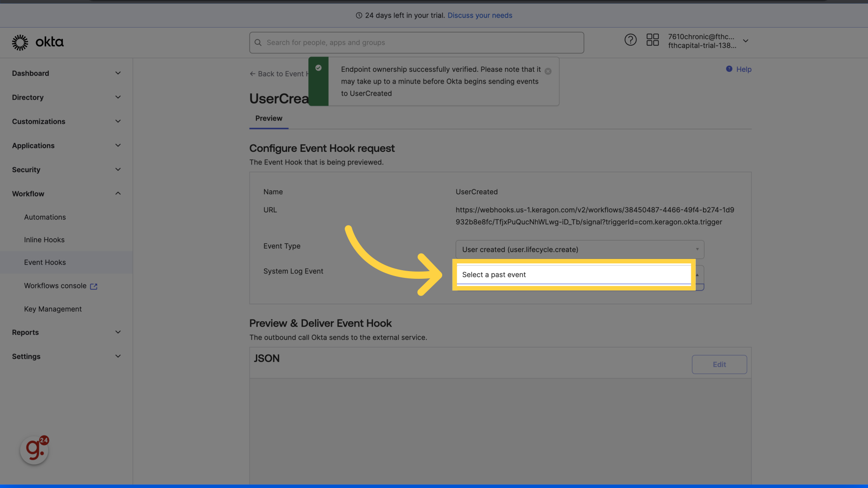This screenshot has width=868, height=488.
Task: Expand the Customizations menu
Action: (x=66, y=122)
